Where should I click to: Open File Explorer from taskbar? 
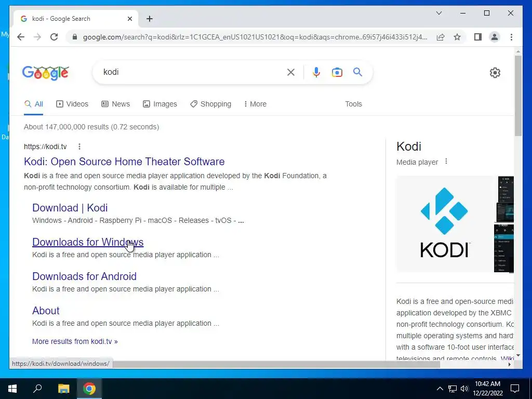63,389
